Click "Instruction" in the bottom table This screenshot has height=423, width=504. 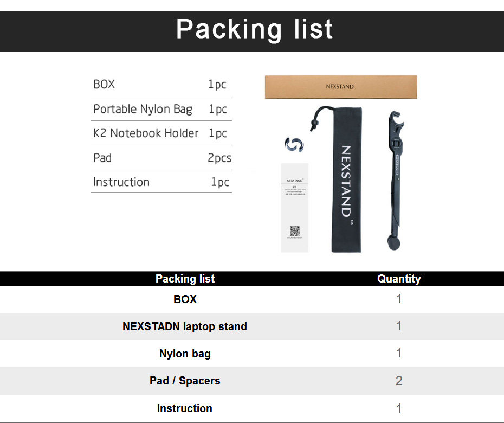click(x=185, y=408)
